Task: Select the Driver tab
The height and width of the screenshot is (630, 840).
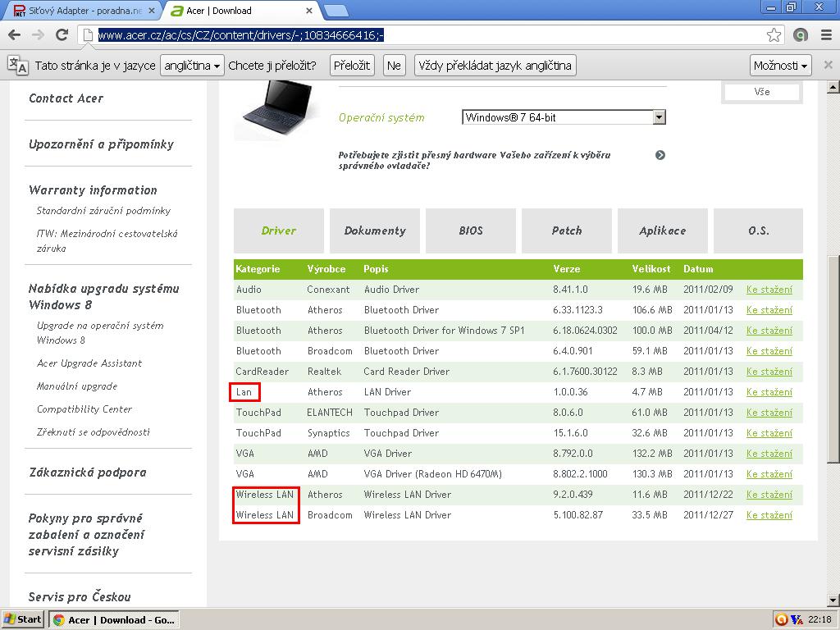Action: click(279, 231)
